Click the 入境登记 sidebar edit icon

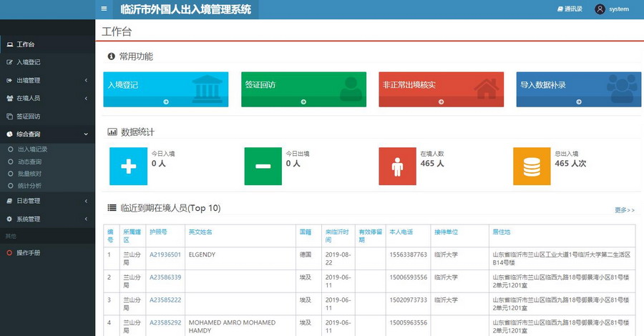tap(9, 62)
